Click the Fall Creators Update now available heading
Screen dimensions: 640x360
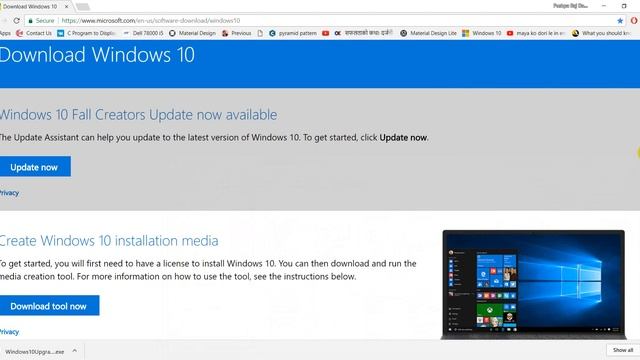point(138,115)
